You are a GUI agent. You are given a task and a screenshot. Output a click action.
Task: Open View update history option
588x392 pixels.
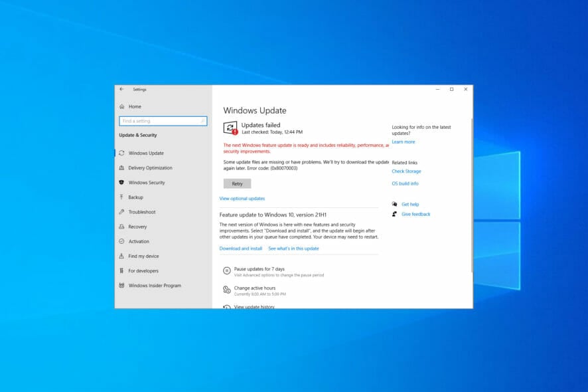[254, 307]
